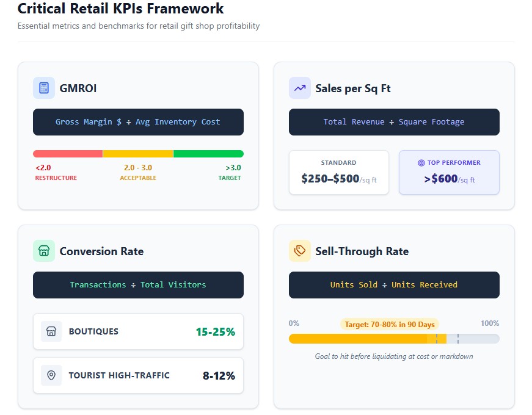Viewport: 532px width, 415px height.
Task: Click the >$600 value
Action: click(441, 179)
